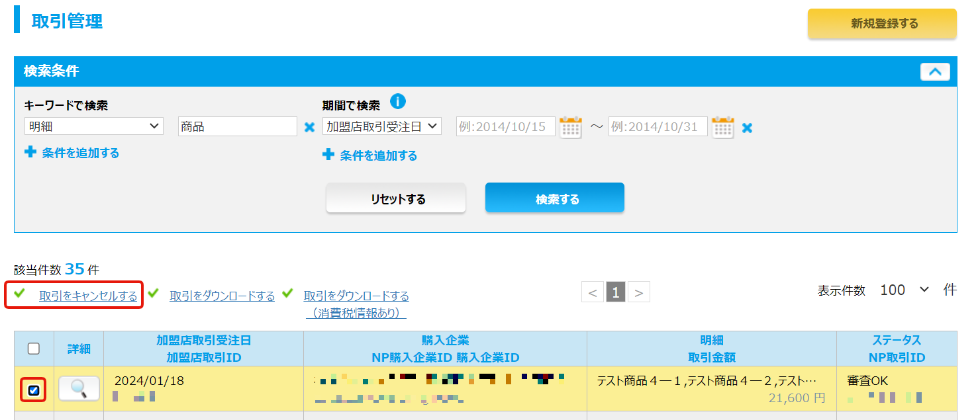Screen dimensions: 980x420
Task: Click the ステータス column header
Action: (x=897, y=341)
